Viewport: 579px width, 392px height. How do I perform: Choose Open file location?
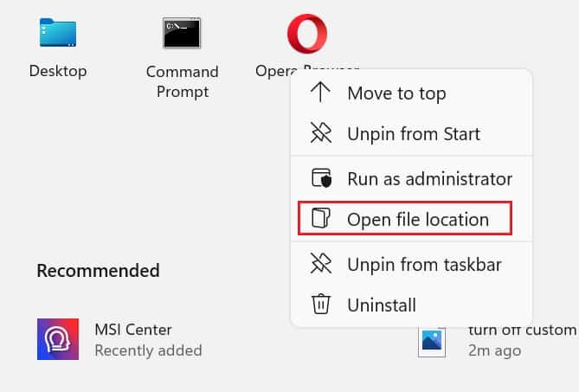[405, 218]
